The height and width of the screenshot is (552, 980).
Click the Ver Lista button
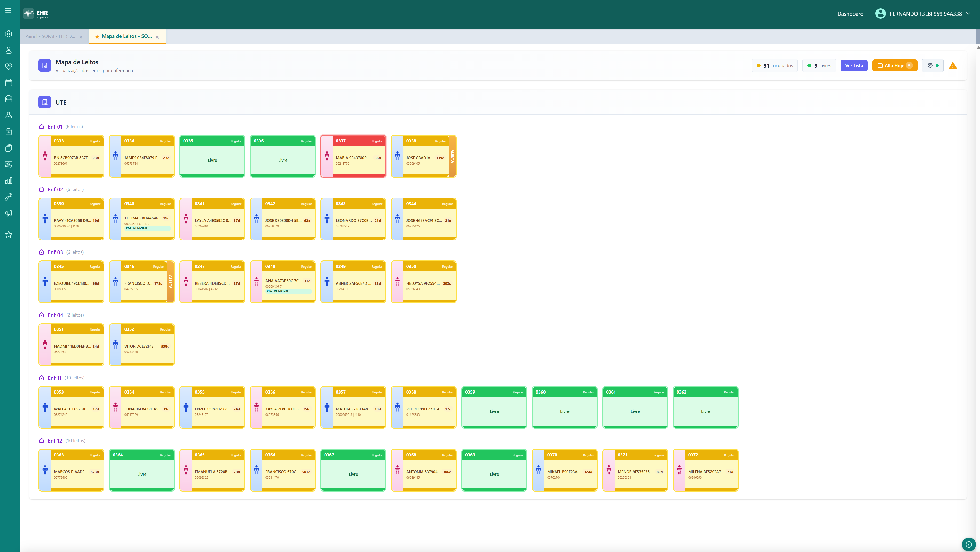[854, 65]
